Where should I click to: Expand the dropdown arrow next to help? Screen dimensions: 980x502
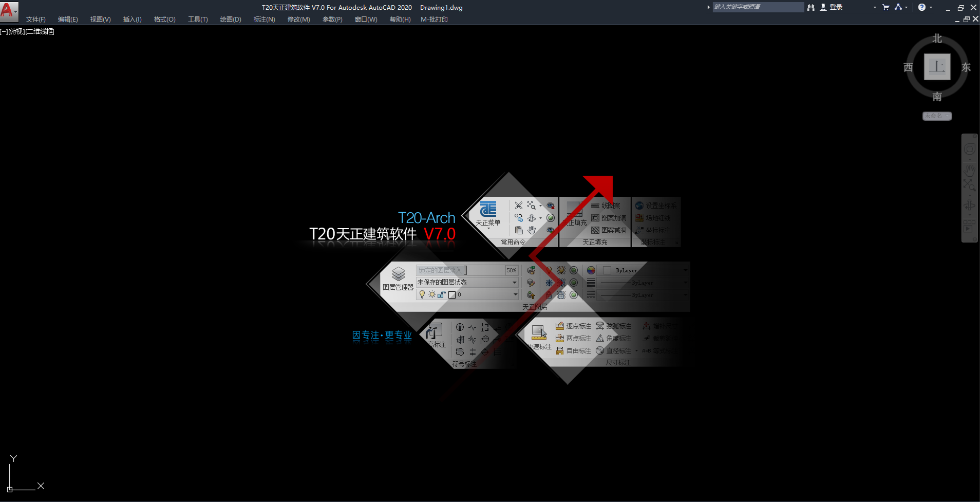click(931, 7)
